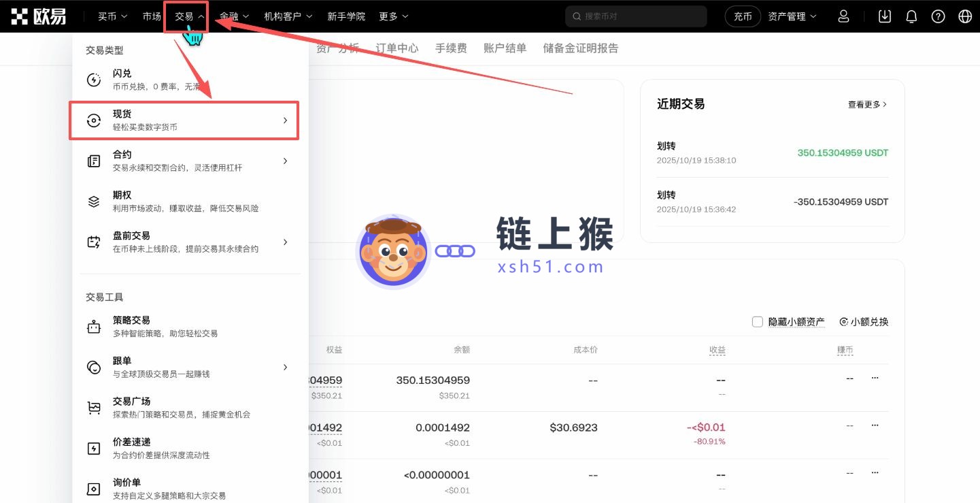Open the 市场 menu item
The width and height of the screenshot is (980, 503).
point(152,16)
